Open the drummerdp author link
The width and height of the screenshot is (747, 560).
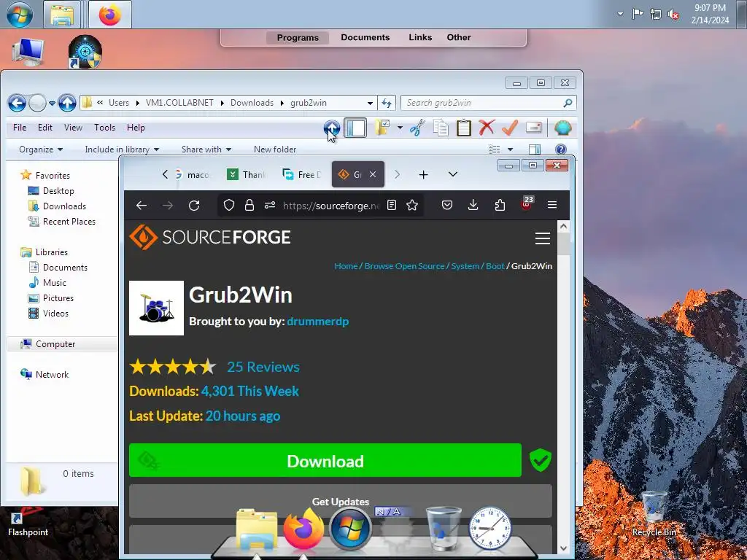[318, 322]
